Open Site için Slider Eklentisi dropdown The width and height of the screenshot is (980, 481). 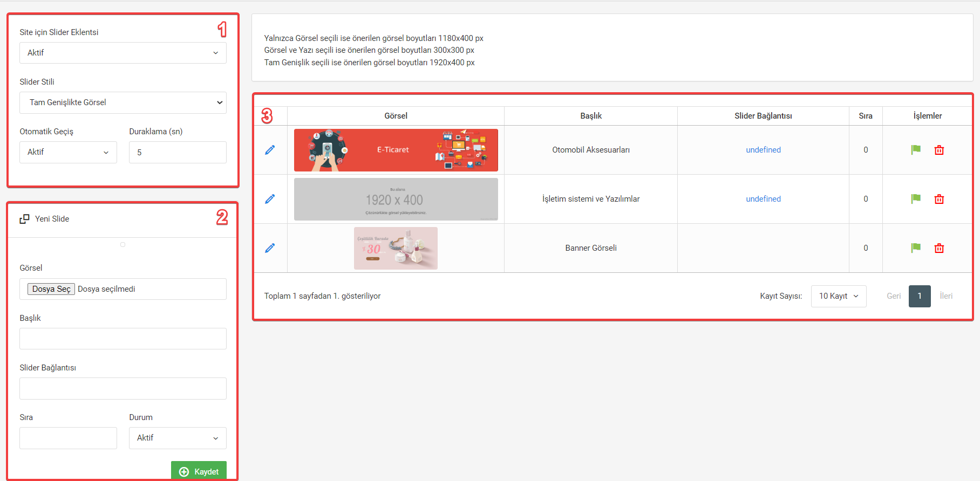(123, 53)
